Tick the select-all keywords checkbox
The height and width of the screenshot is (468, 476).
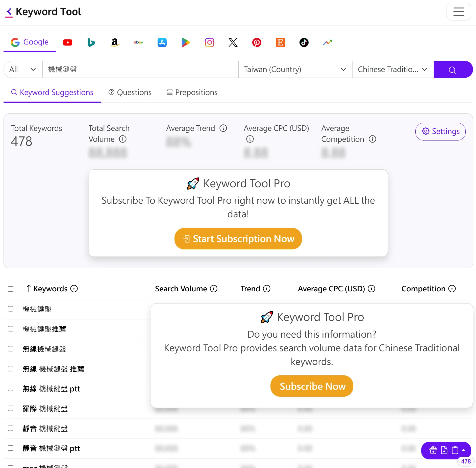pyautogui.click(x=11, y=289)
